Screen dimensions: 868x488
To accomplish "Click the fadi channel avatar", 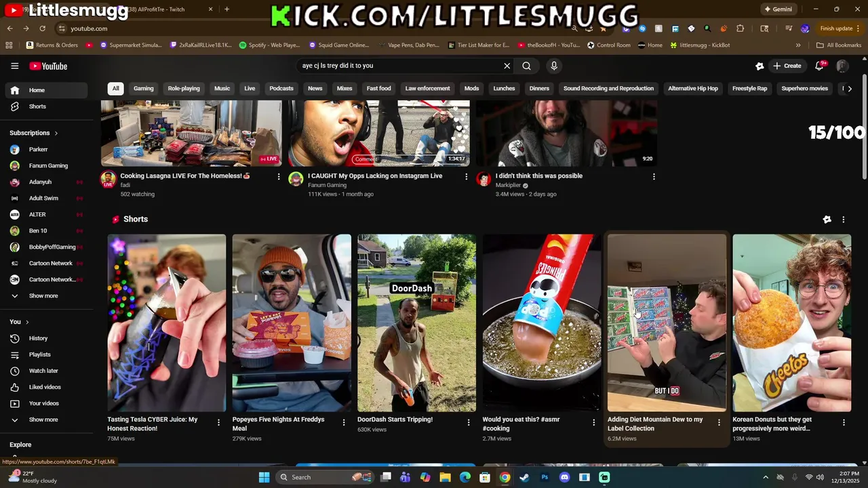I will tap(108, 179).
